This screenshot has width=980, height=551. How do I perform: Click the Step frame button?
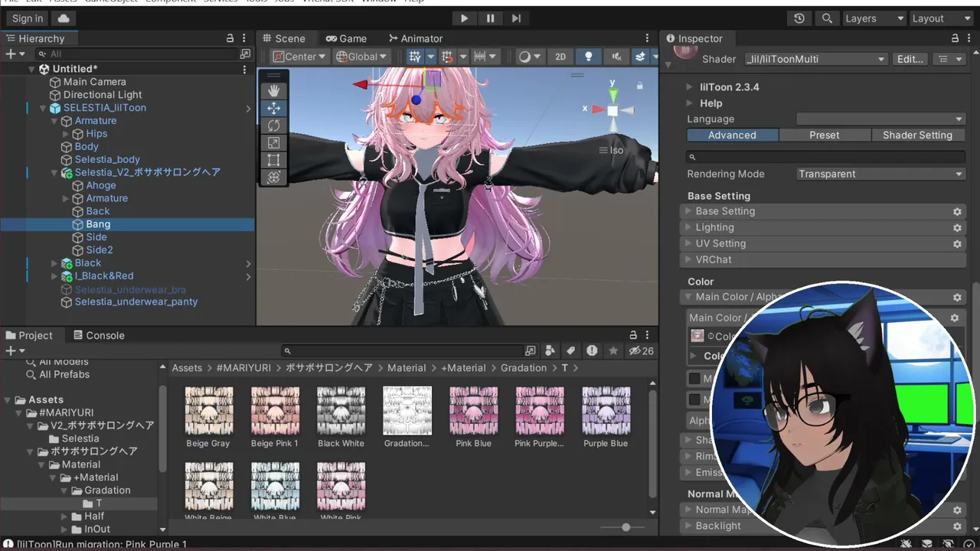coord(516,18)
